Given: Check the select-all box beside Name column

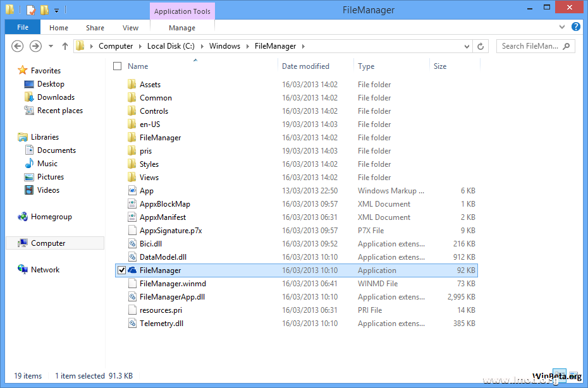Looking at the screenshot, I should pyautogui.click(x=117, y=66).
